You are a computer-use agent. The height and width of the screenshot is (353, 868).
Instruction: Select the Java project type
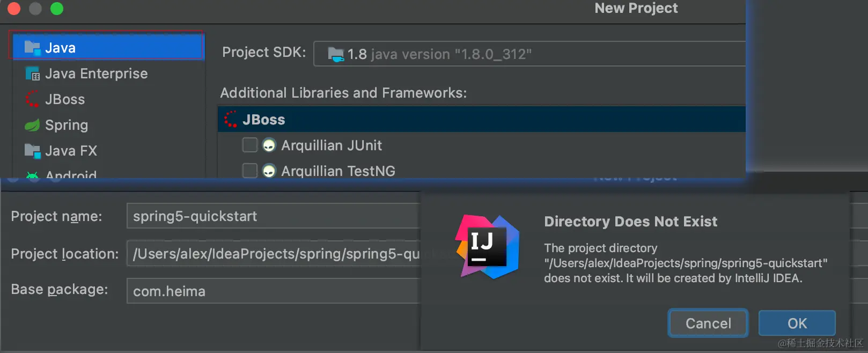point(108,47)
